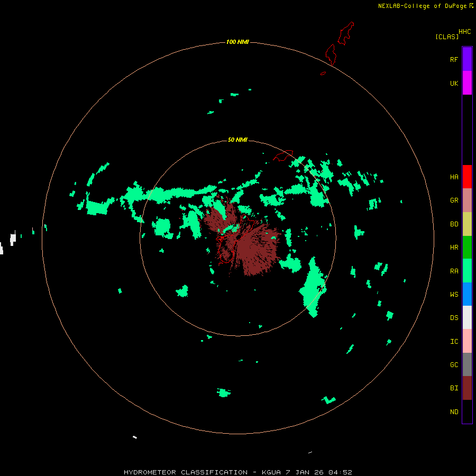Click the "IC" legend label
Screen dimensions: 476x476
tap(454, 342)
